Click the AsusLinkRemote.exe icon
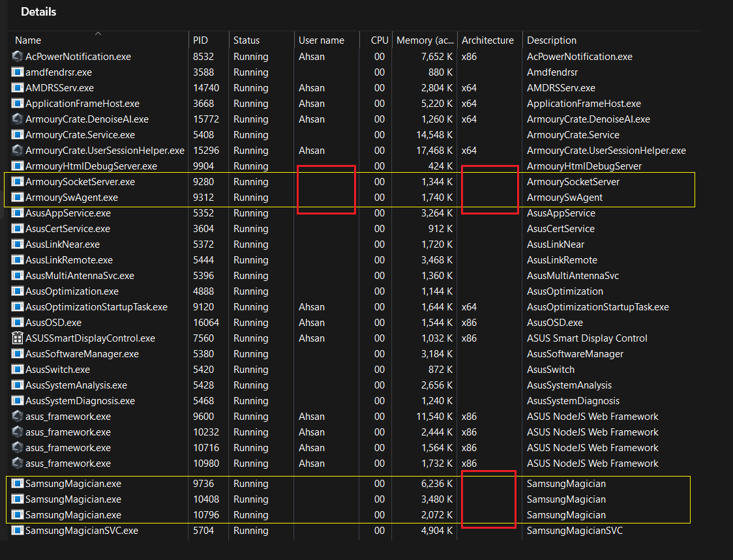The image size is (733, 560). pos(18,260)
